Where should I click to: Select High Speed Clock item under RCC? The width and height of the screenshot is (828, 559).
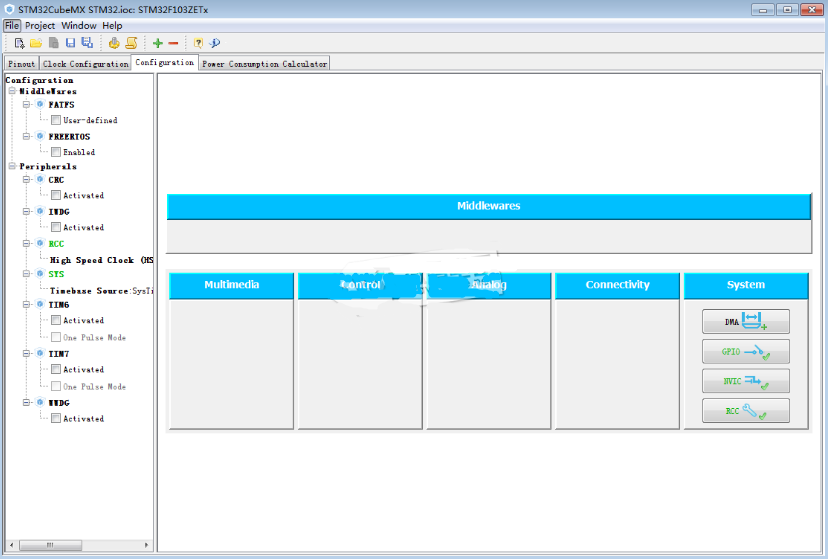[x=101, y=260]
